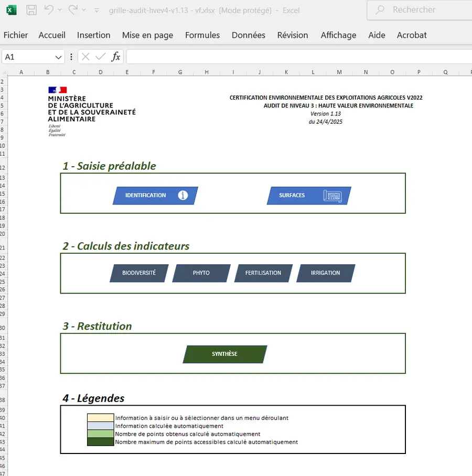Click the '2 - Calculs des indicateurs' heading
Viewport: 472px width, 476px height.
pyautogui.click(x=126, y=246)
